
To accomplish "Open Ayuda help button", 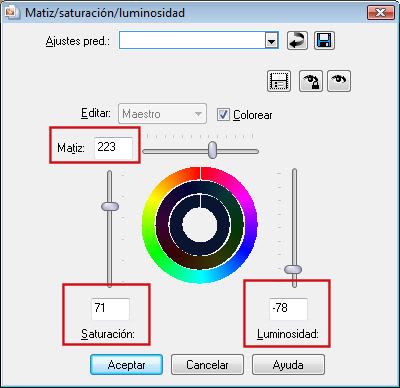I will click(288, 365).
